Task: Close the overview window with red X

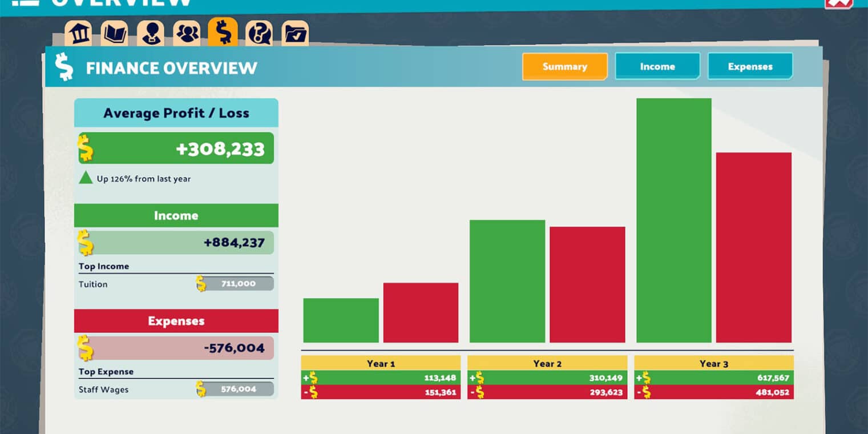Action: (x=838, y=3)
